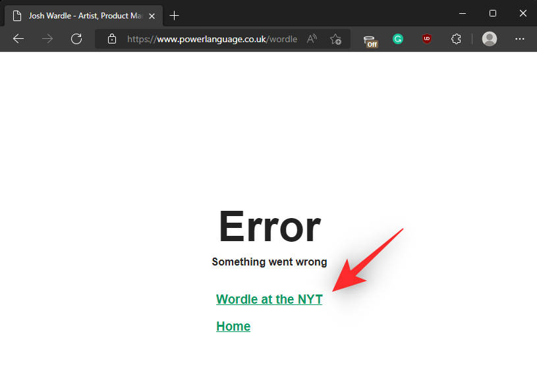Image resolution: width=537 pixels, height=392 pixels.
Task: Maximize the browser window
Action: click(x=492, y=13)
